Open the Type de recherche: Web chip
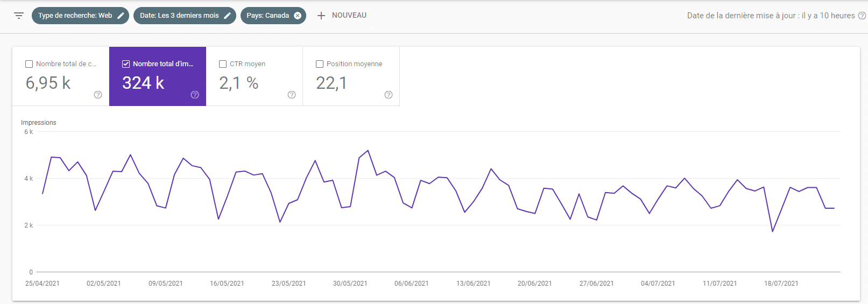 tap(75, 16)
